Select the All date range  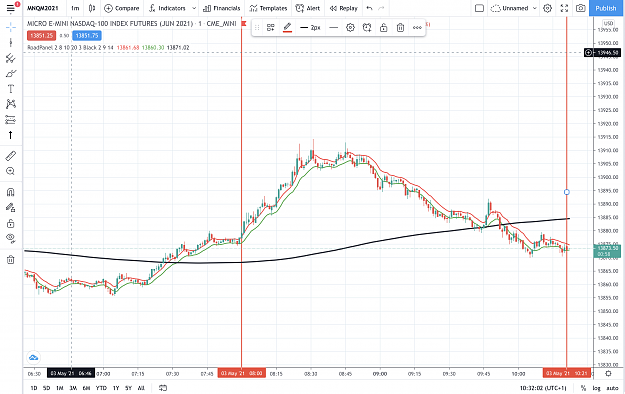tap(141, 388)
